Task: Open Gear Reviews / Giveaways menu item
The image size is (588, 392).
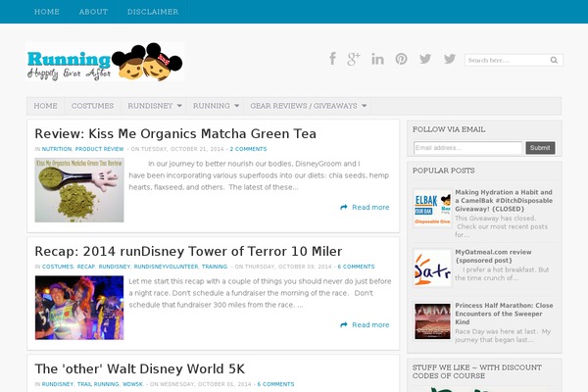Action: [304, 106]
